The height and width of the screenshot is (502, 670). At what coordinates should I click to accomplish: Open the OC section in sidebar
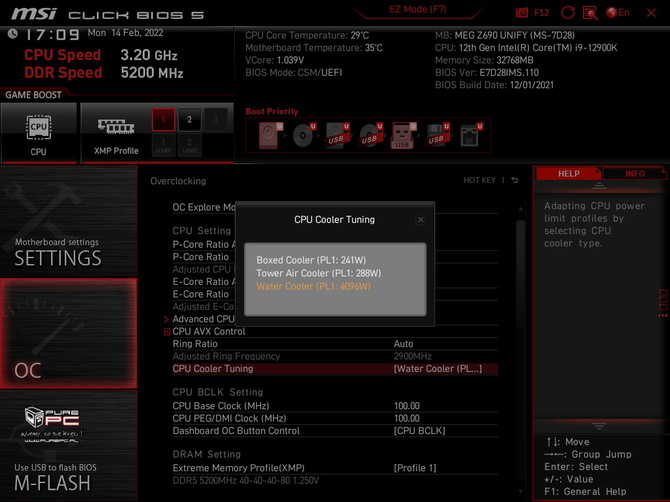tap(68, 334)
